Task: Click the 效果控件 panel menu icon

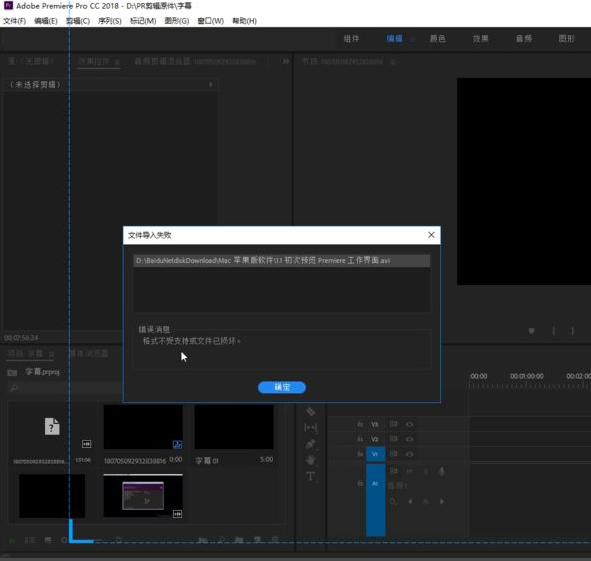Action: pyautogui.click(x=117, y=62)
